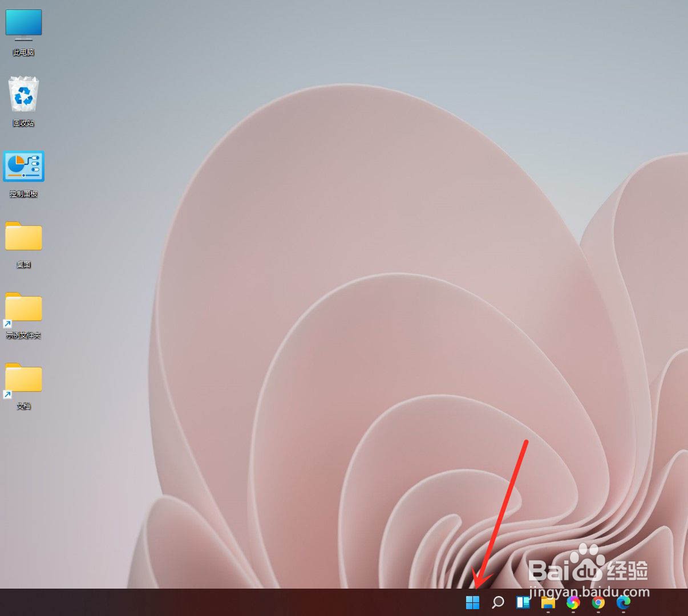Launch Microsoft Edge from the taskbar
The width and height of the screenshot is (688, 616).
pos(622,602)
